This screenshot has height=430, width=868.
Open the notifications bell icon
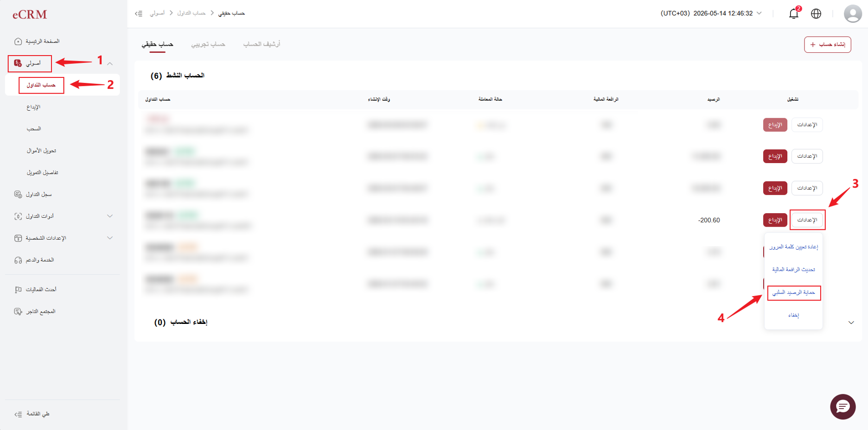pyautogui.click(x=793, y=13)
